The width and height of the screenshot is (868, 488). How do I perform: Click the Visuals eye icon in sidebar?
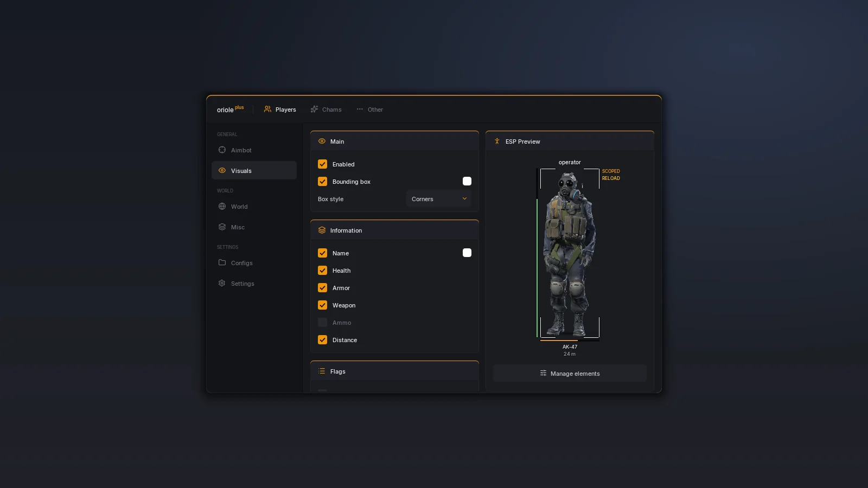[x=222, y=170]
